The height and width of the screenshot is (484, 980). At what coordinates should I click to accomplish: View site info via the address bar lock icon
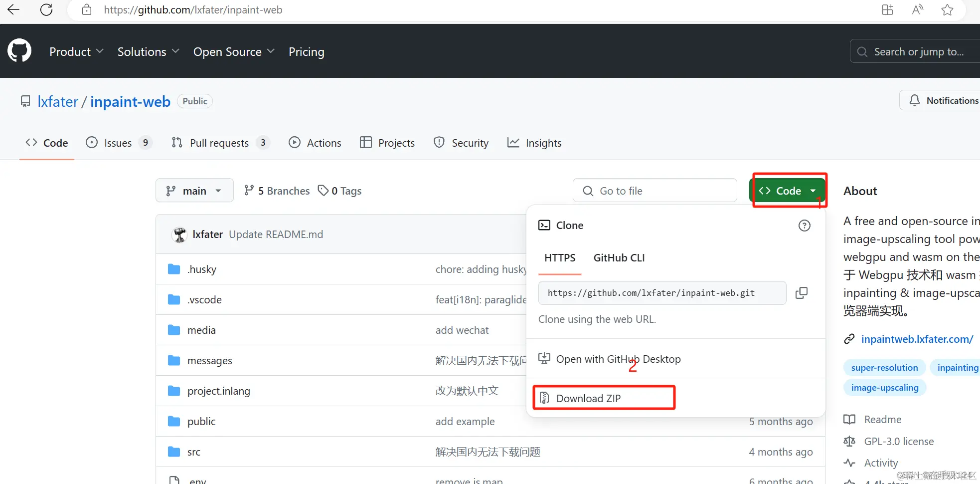[x=87, y=10]
